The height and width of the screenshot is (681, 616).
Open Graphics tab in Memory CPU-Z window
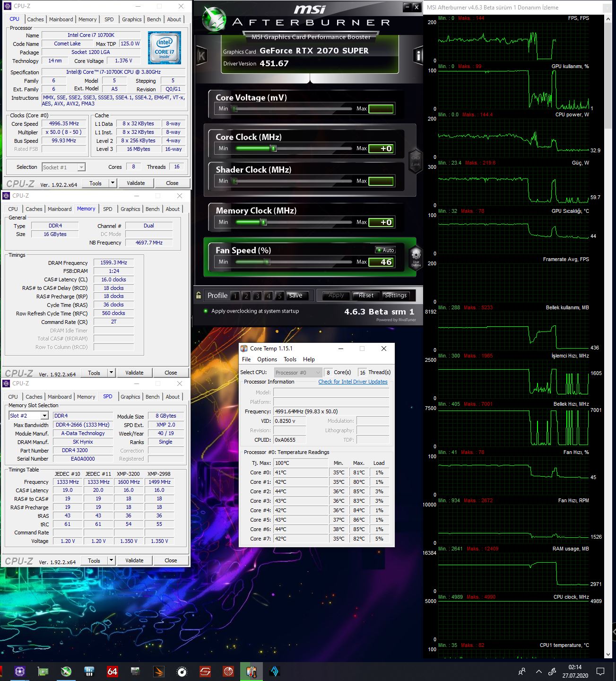(130, 209)
